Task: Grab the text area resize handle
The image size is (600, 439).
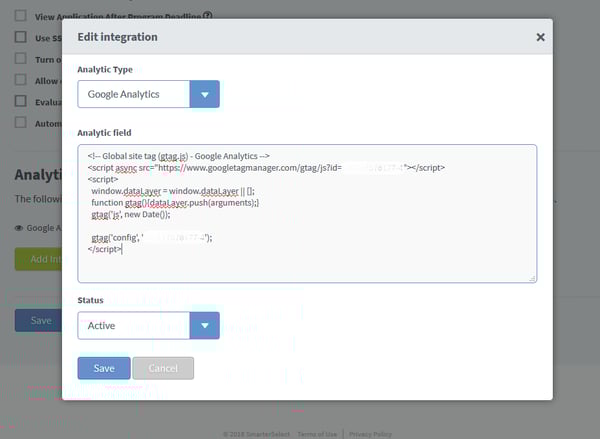Action: coord(532,279)
